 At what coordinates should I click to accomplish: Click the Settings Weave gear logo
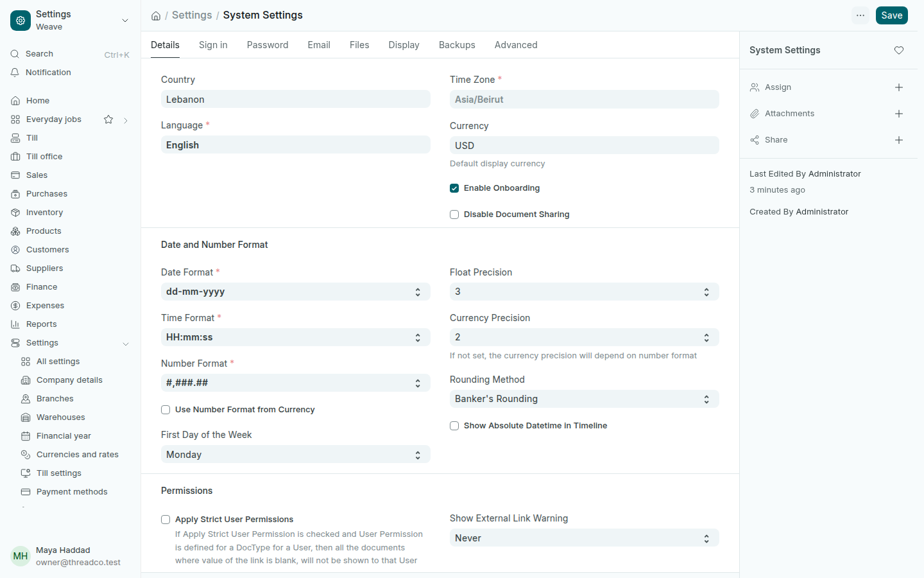point(21,21)
